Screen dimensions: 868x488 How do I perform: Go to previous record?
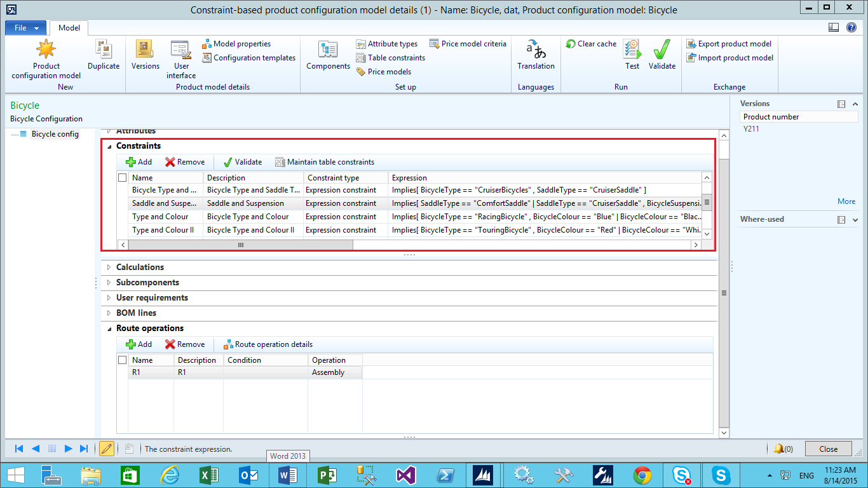point(36,449)
